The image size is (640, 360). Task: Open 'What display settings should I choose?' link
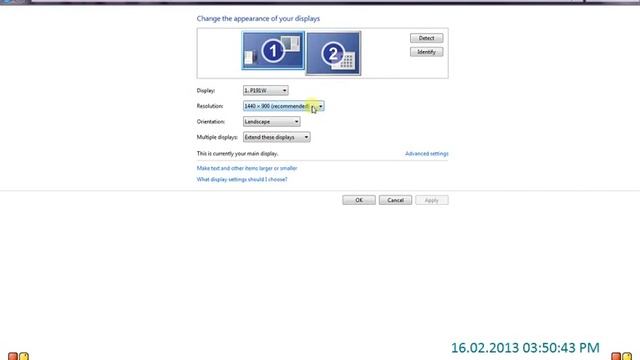coord(242,179)
